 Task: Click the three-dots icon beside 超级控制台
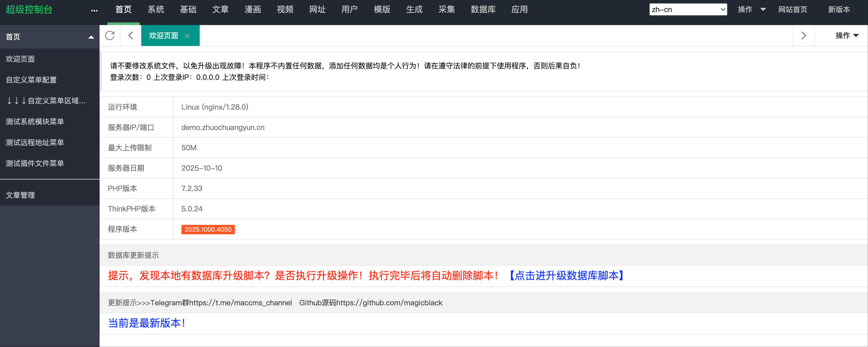[94, 10]
